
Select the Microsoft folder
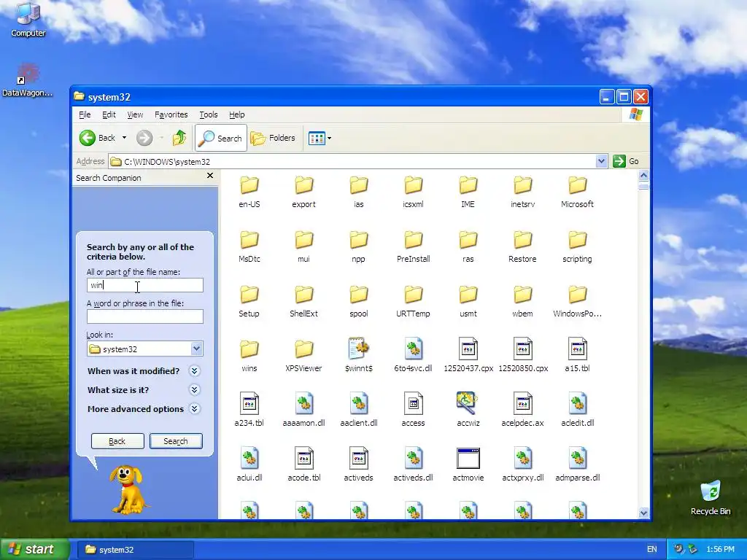(x=578, y=192)
